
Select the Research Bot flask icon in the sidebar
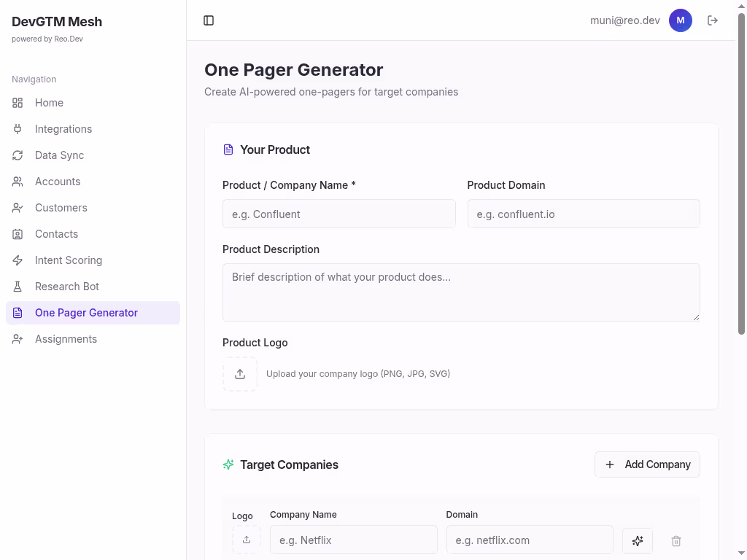coord(17,286)
